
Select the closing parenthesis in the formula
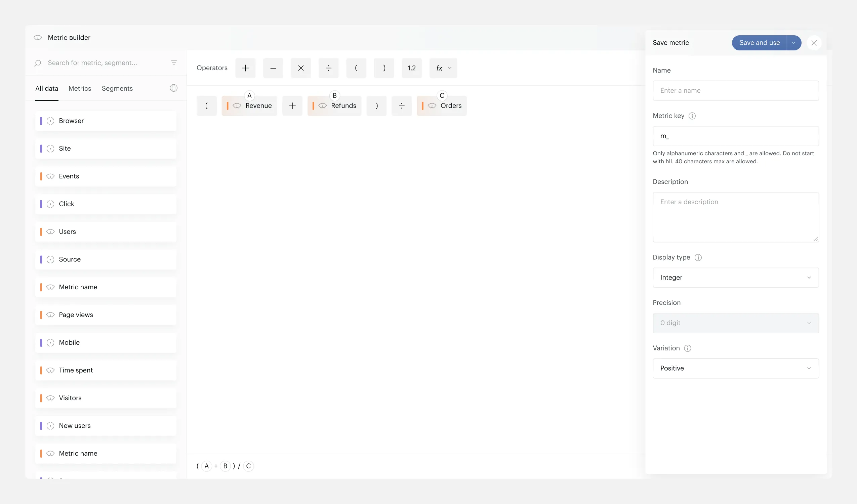point(376,106)
